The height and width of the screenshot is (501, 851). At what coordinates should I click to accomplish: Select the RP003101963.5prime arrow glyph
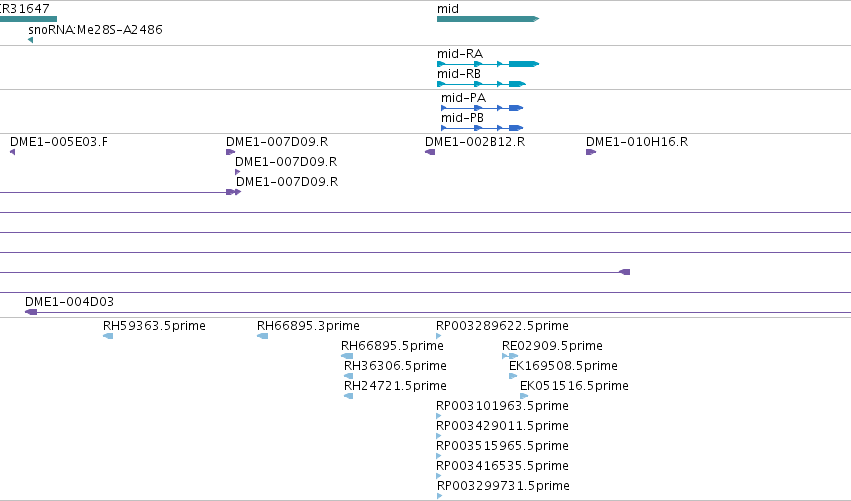point(439,416)
